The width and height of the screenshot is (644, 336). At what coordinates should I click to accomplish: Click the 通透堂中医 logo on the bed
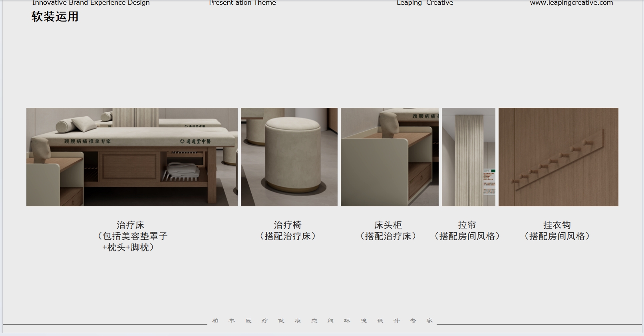195,141
